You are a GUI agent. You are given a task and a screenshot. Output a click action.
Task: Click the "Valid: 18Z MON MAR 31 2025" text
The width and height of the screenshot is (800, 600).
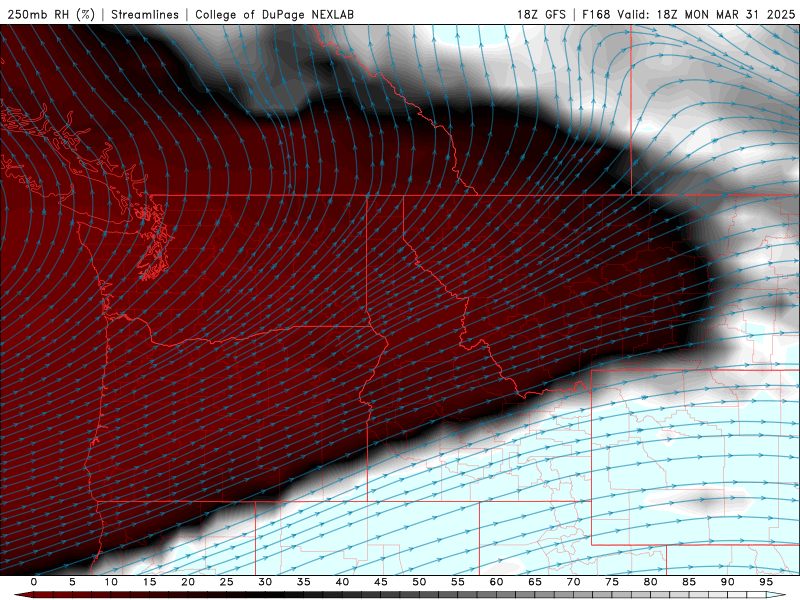pos(706,14)
